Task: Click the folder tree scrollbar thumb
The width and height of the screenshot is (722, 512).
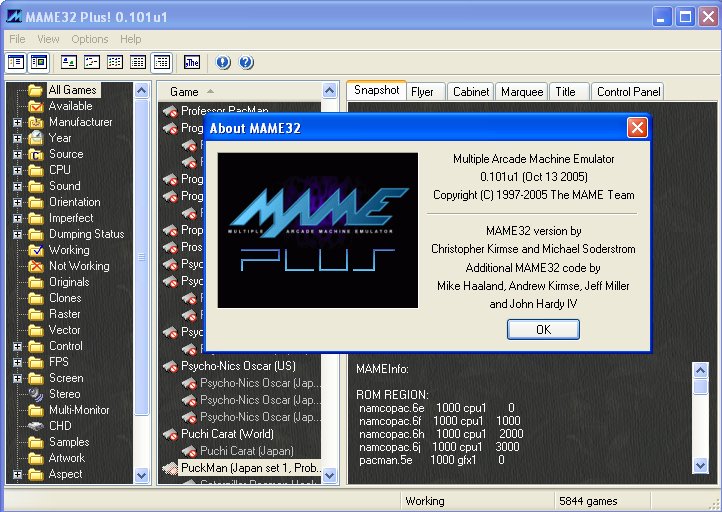Action: (x=141, y=256)
